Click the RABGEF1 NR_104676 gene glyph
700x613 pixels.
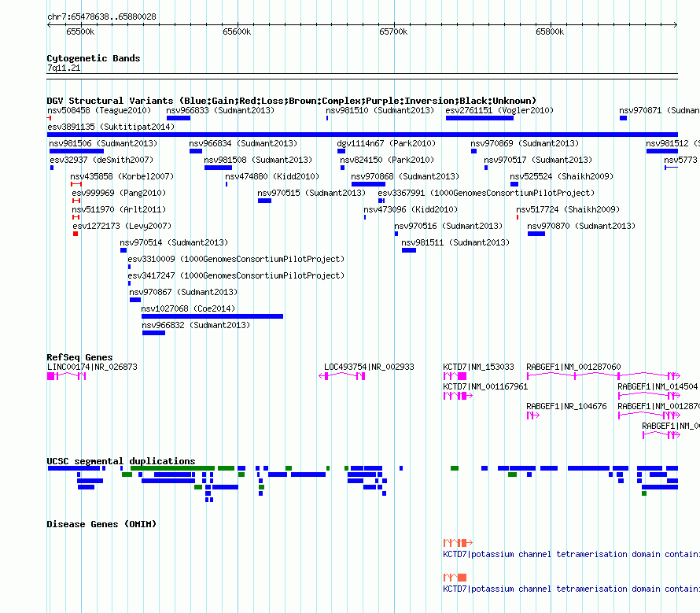[x=533, y=415]
